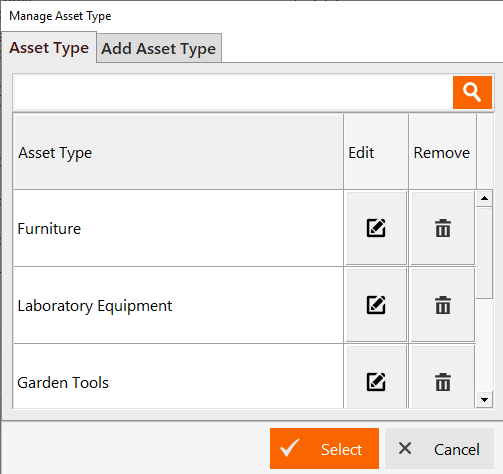This screenshot has height=474, width=503.
Task: Select the Laboratory Equipment row
Action: [x=178, y=305]
